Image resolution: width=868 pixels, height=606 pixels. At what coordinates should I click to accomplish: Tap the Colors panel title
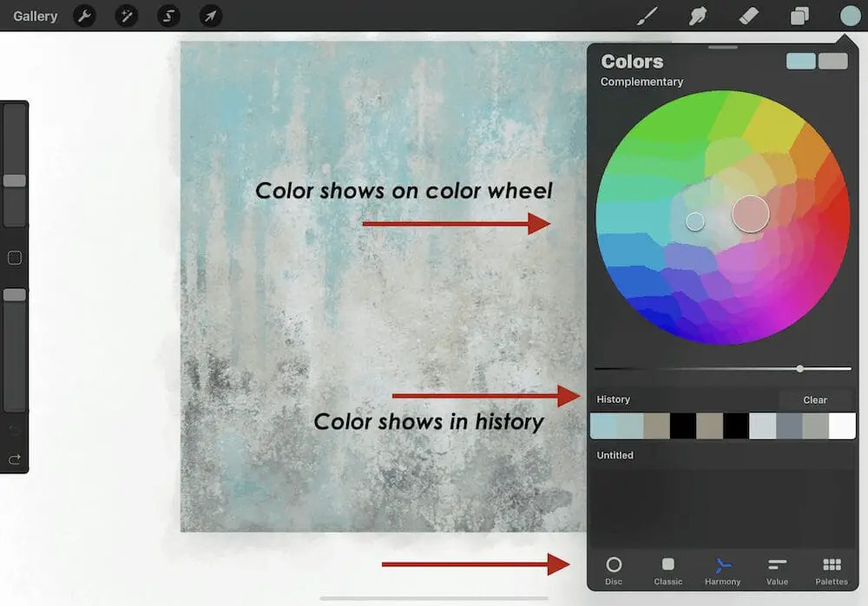[632, 62]
